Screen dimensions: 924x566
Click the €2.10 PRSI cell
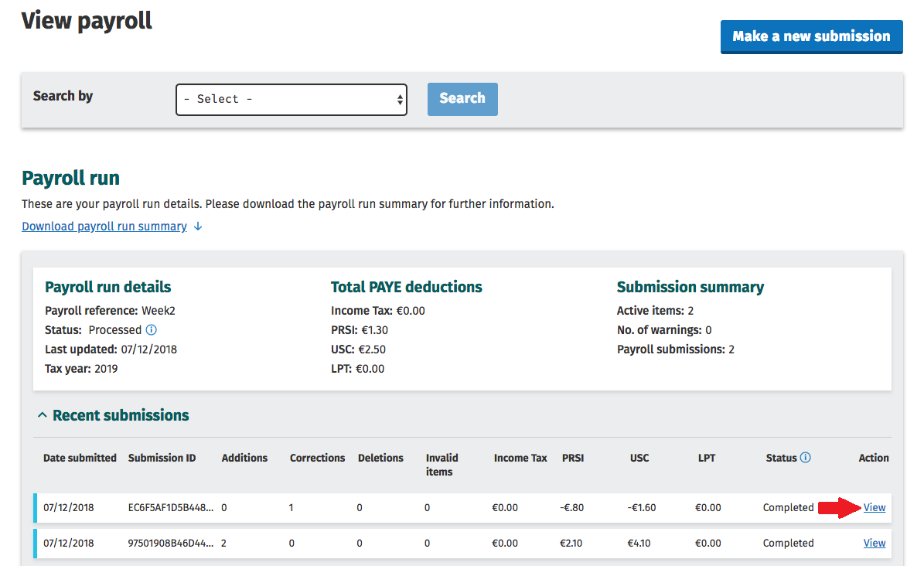click(571, 543)
